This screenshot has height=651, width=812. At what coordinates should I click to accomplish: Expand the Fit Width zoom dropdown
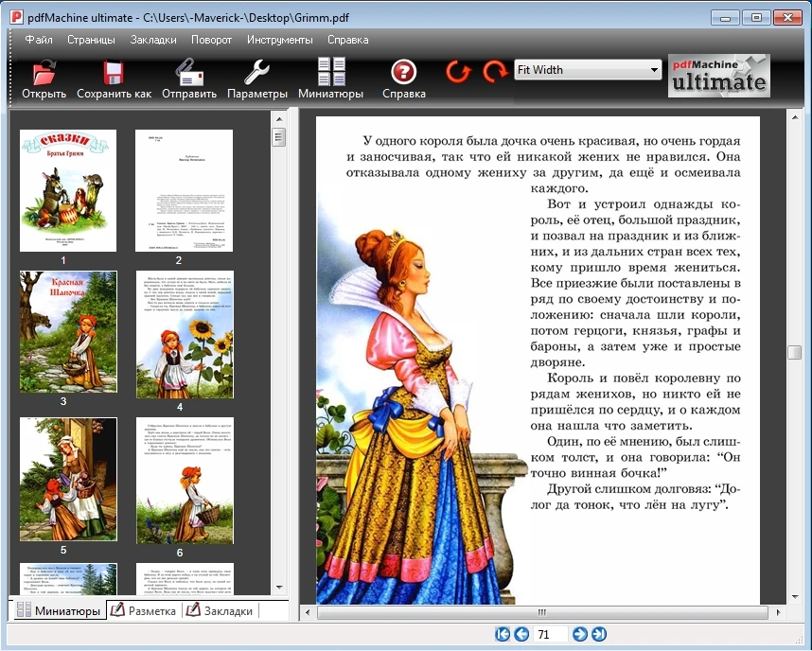click(654, 69)
